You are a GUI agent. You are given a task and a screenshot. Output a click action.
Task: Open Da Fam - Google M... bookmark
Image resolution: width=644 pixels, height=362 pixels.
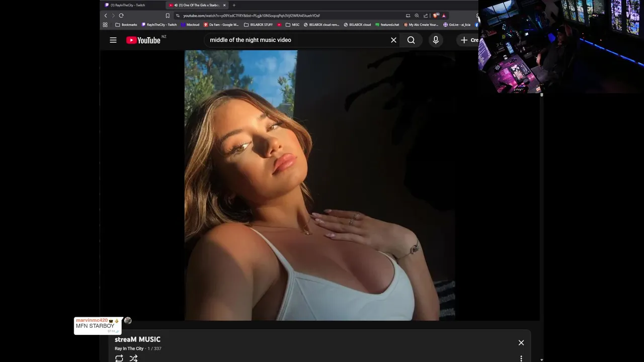[x=221, y=25]
